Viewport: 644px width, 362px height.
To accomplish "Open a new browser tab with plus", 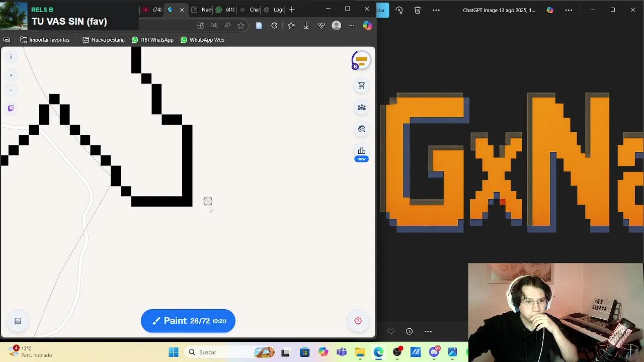I will click(x=292, y=10).
